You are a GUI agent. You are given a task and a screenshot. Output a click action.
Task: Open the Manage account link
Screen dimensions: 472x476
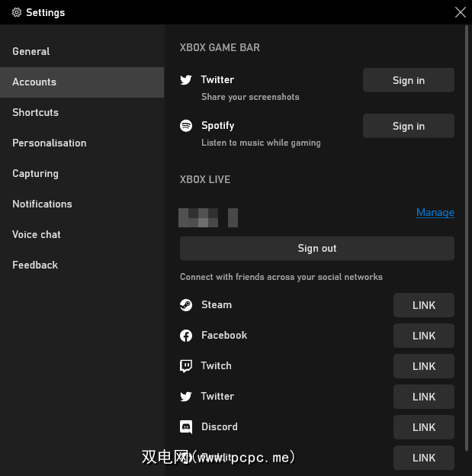coord(435,213)
